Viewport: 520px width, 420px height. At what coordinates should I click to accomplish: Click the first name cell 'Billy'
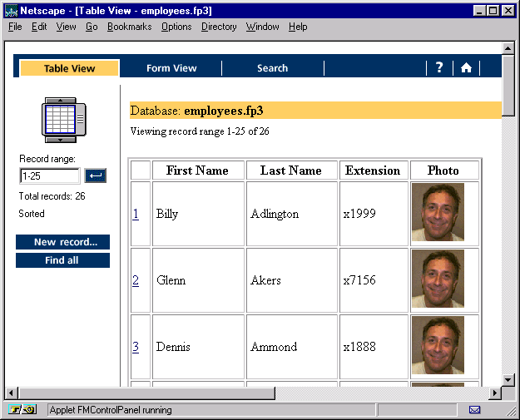198,214
